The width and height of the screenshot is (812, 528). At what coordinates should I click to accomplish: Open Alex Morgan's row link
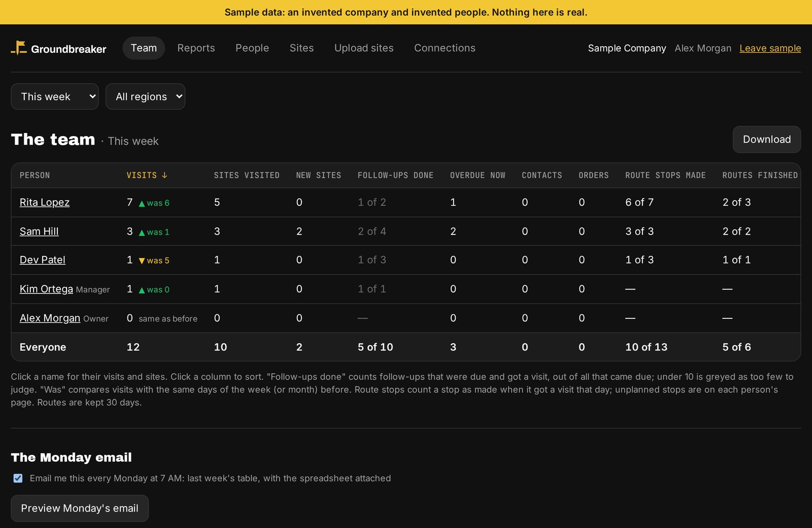tap(50, 318)
